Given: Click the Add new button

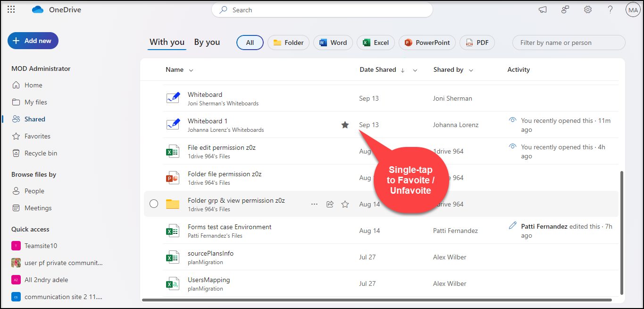Looking at the screenshot, I should coord(33,41).
